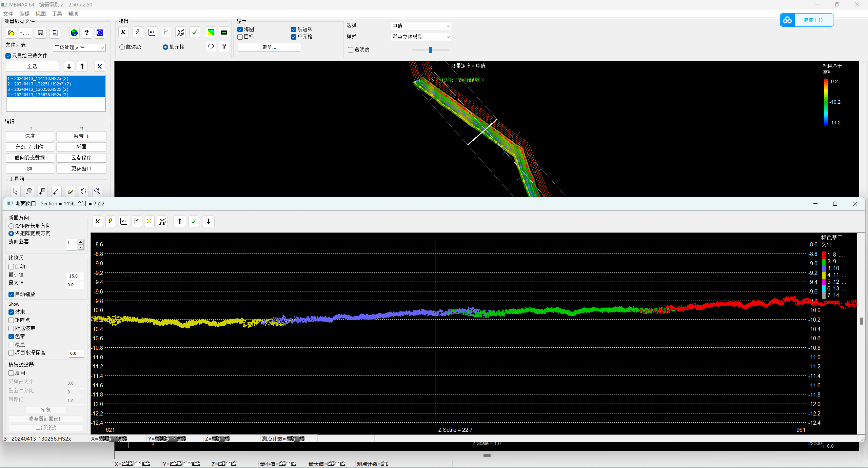This screenshot has height=468, width=868.
Task: Click zoom extents icon in main edit toolbar
Action: pos(180,32)
